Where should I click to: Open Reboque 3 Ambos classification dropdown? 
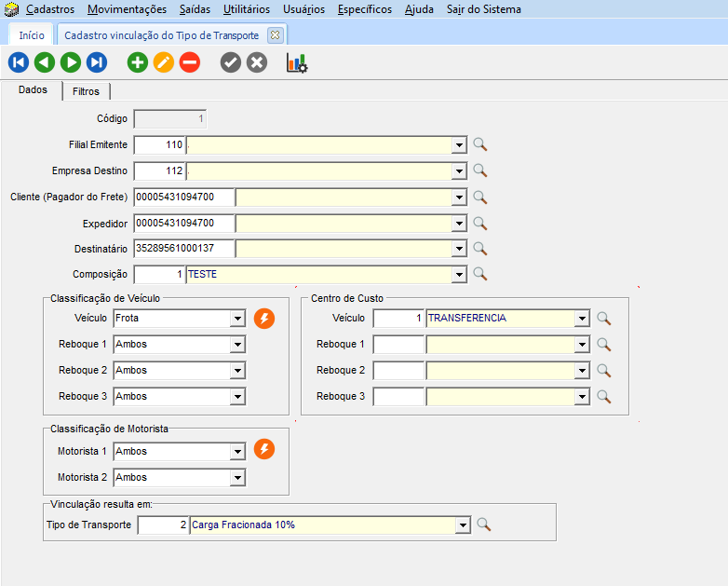coord(237,396)
